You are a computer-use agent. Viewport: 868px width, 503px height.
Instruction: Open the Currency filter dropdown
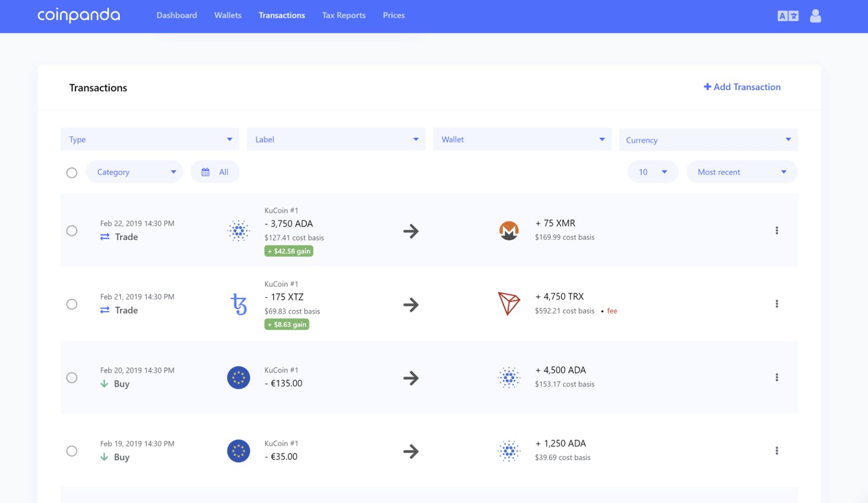pos(708,140)
